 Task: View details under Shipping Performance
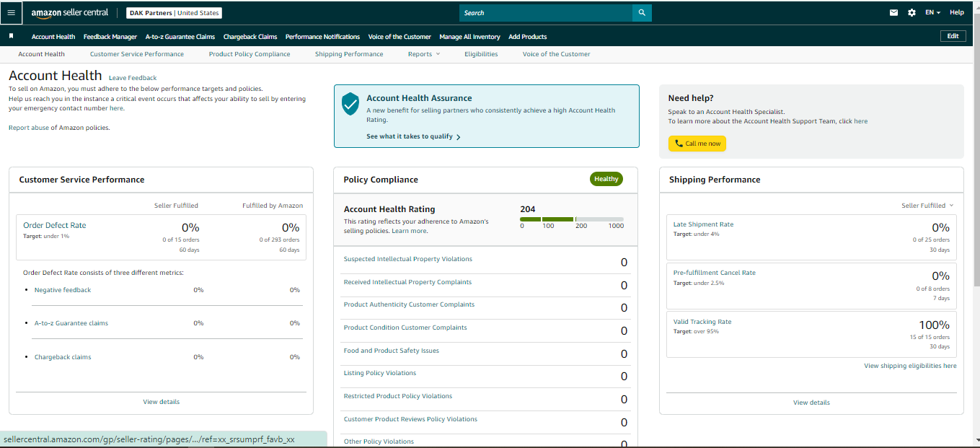pyautogui.click(x=811, y=403)
